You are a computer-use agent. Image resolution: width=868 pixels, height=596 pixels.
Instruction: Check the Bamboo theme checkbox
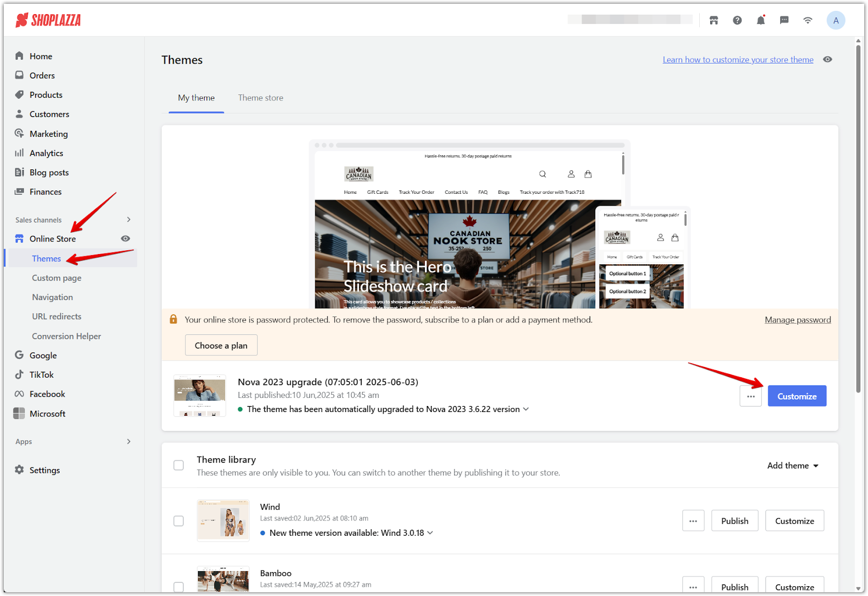point(178,587)
